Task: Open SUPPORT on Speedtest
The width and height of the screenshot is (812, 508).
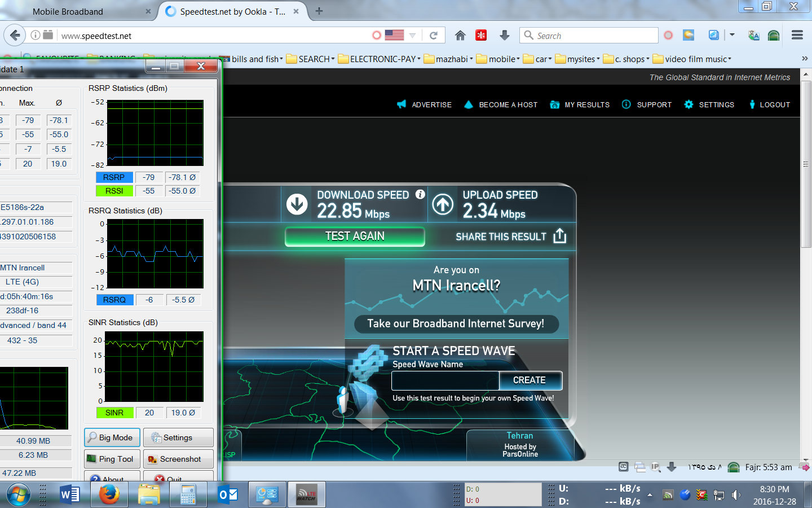Action: 647,104
